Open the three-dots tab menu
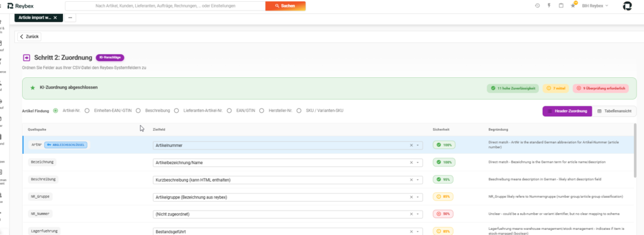The image size is (644, 235). tap(70, 18)
